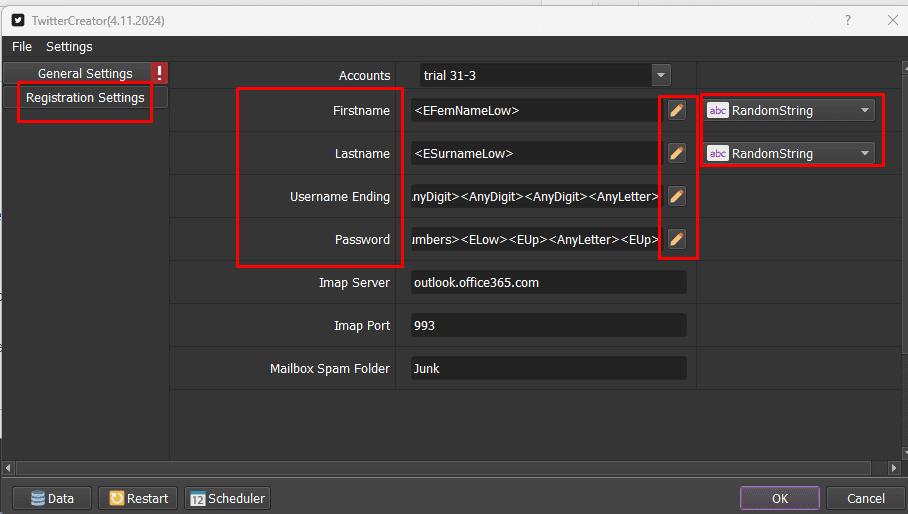Click the Data button
908x514 pixels.
click(x=52, y=498)
